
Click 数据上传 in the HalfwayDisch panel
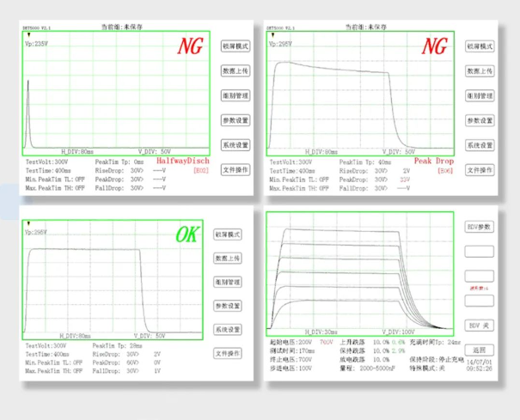235,71
